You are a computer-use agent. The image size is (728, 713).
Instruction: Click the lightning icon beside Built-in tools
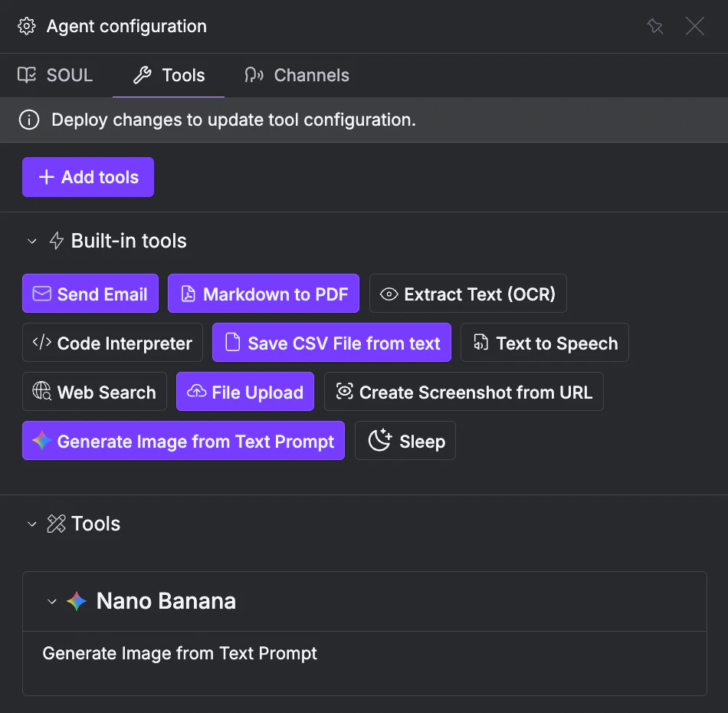tap(56, 241)
